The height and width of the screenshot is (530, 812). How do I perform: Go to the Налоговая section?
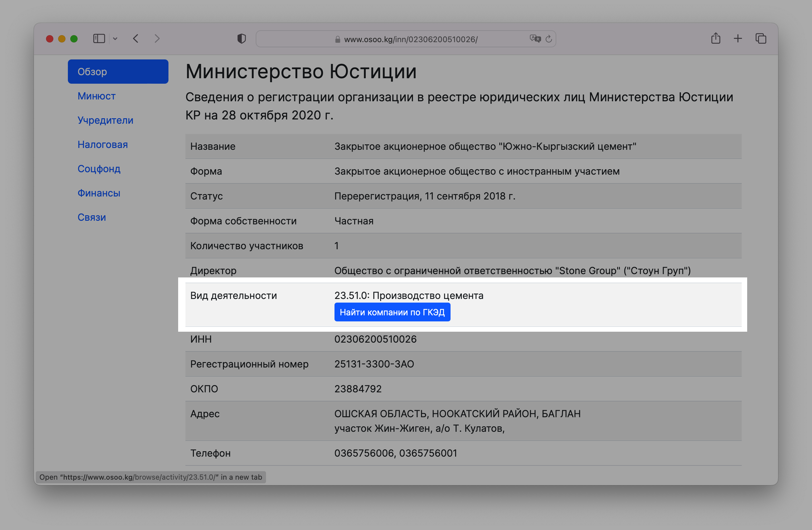[103, 144]
